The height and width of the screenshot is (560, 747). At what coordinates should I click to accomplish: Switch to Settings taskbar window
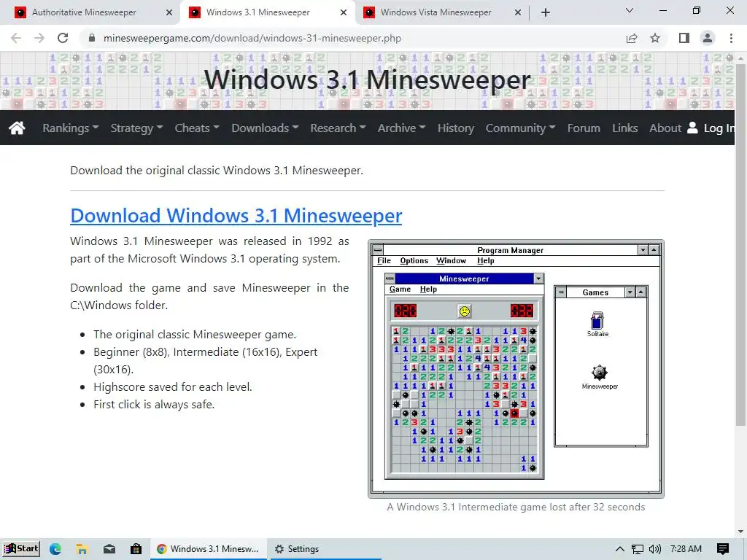[x=326, y=548]
